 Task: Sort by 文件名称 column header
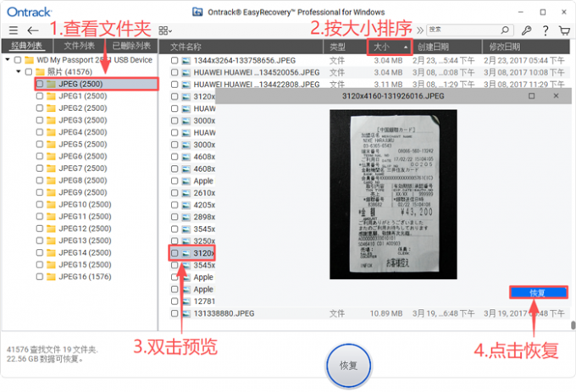click(x=186, y=47)
